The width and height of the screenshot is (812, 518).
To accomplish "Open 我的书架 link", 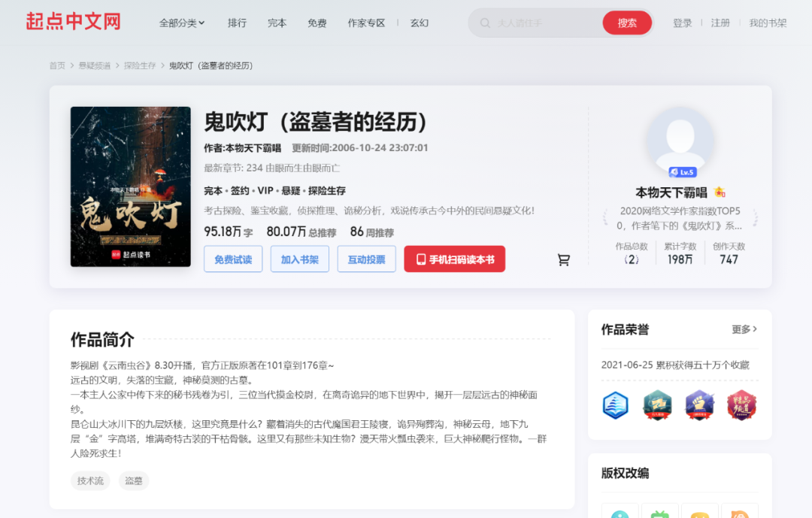I will coord(768,23).
